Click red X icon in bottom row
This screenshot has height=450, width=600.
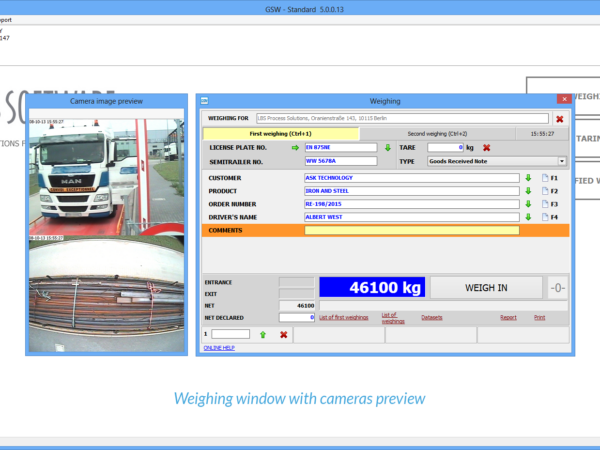click(x=284, y=335)
